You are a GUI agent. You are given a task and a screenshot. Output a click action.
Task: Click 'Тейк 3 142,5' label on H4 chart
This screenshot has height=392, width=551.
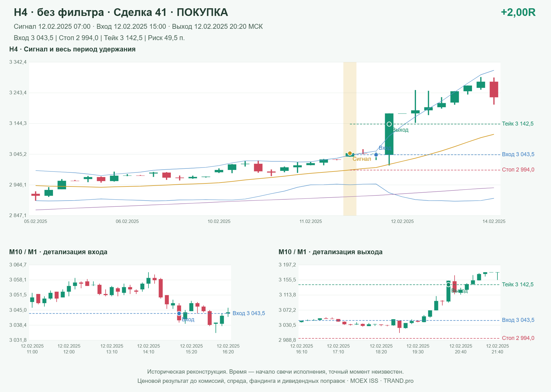[x=518, y=124]
